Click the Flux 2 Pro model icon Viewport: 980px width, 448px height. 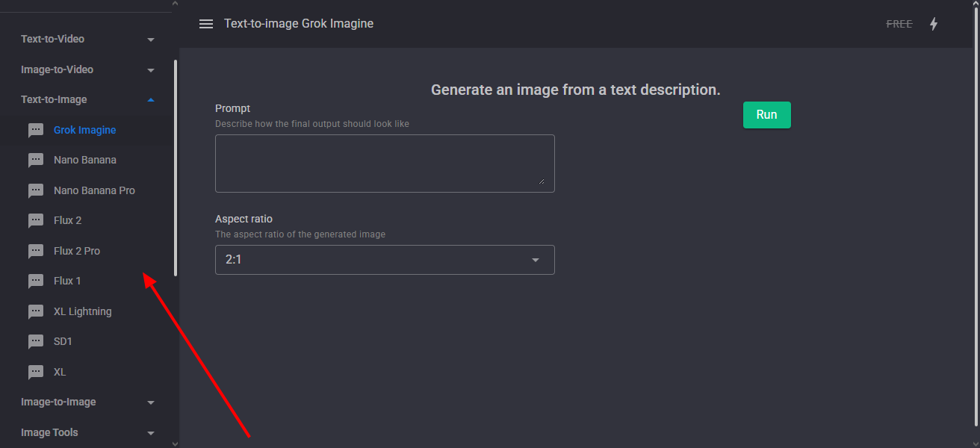(x=36, y=251)
